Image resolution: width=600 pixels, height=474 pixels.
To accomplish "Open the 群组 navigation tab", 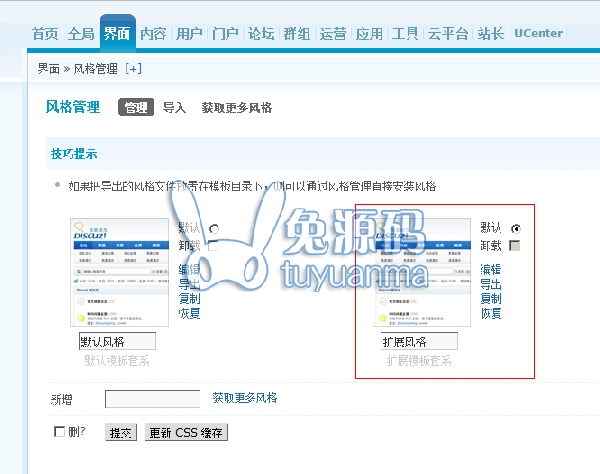I will point(297,34).
